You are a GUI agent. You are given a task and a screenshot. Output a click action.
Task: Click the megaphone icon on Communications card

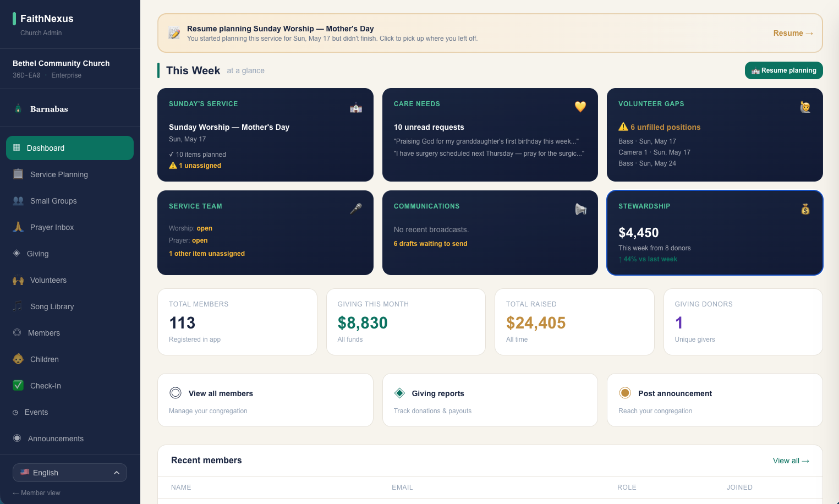pos(580,209)
